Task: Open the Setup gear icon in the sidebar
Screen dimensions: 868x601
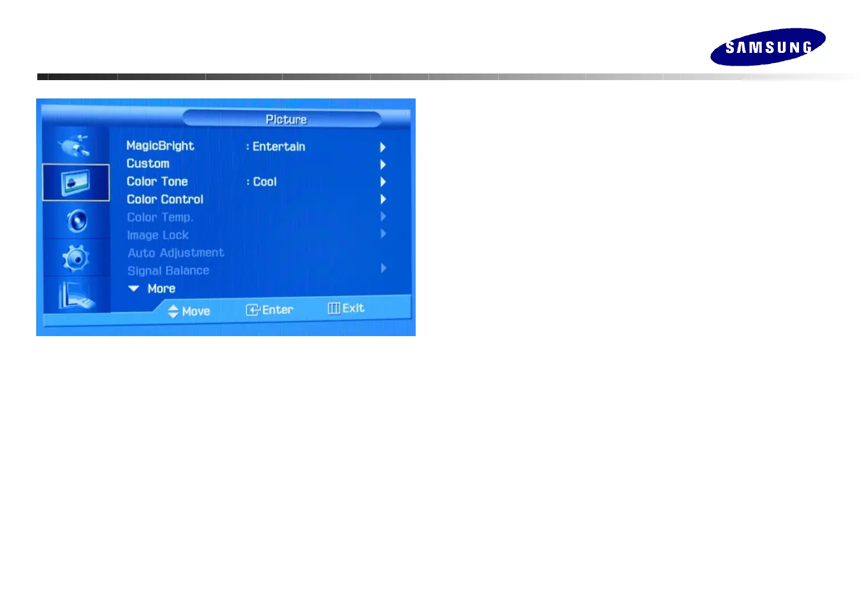Action: point(76,258)
